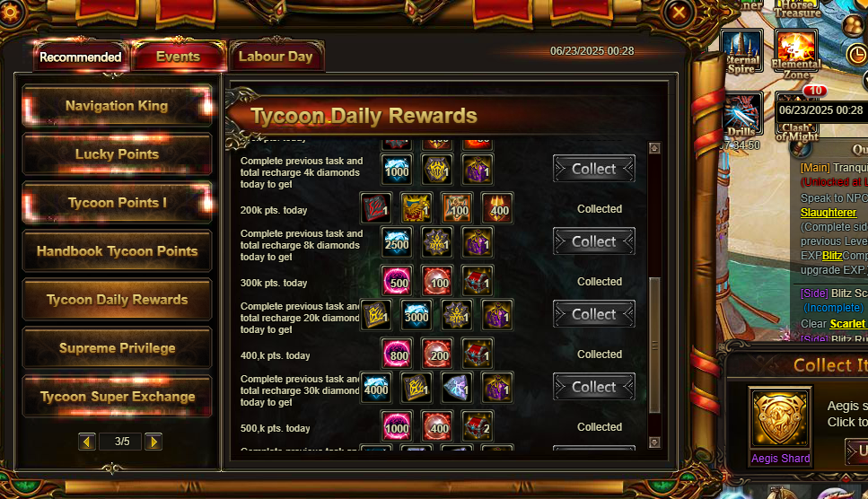This screenshot has width=868, height=499.
Task: Collect the 30k diamond recharge reward
Action: 594,387
